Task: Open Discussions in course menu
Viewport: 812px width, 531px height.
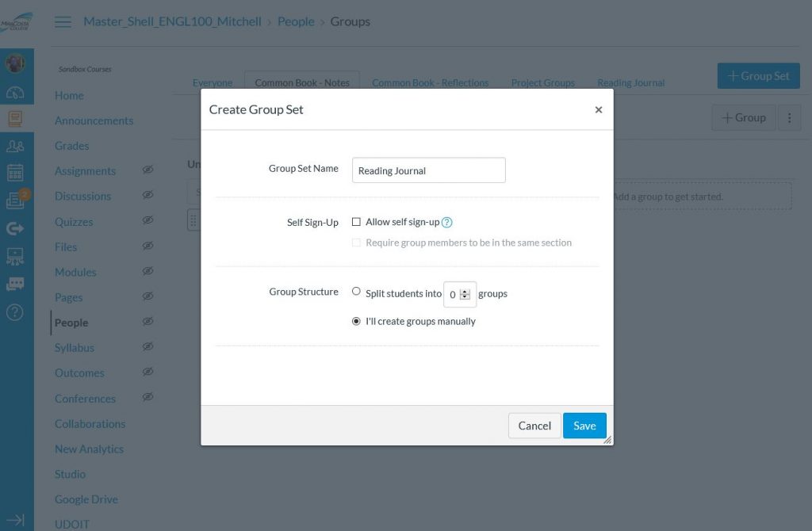Action: pyautogui.click(x=82, y=196)
